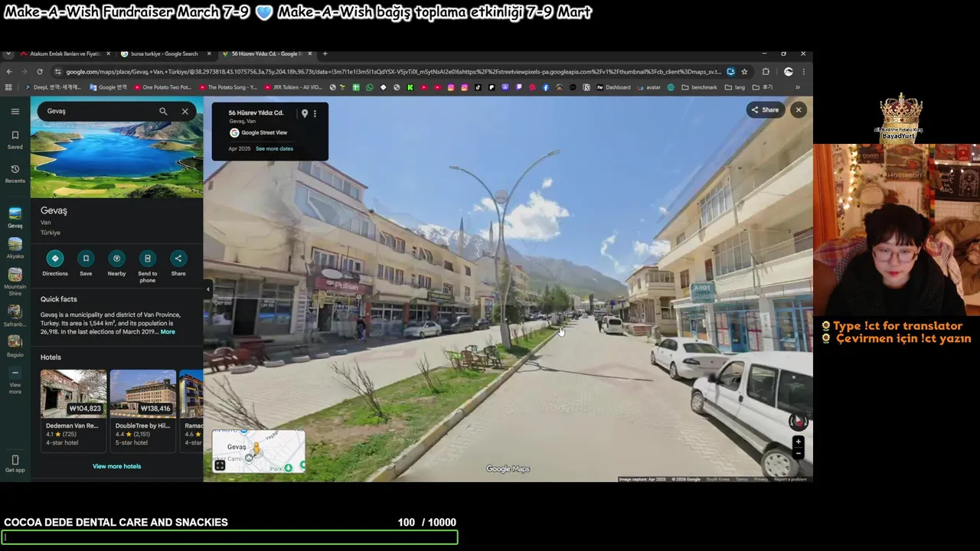Screen dimensions: 980x551
Task: Click the browser reload button
Action: (x=39, y=72)
